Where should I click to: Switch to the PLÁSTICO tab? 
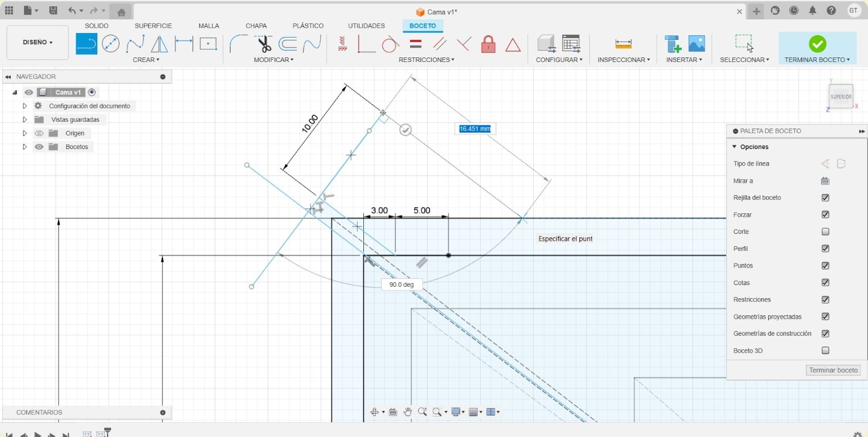[x=308, y=26]
